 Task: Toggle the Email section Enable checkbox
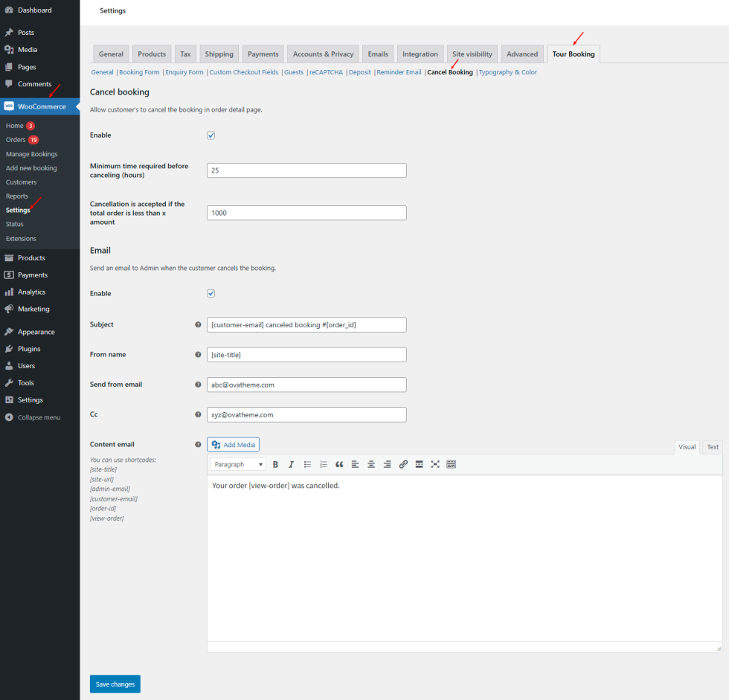tap(211, 294)
